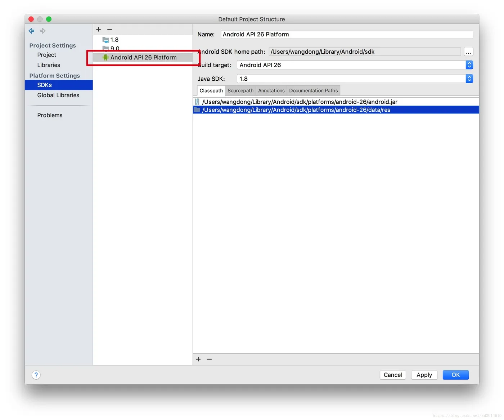Click the folder icon next to 9.0

105,48
